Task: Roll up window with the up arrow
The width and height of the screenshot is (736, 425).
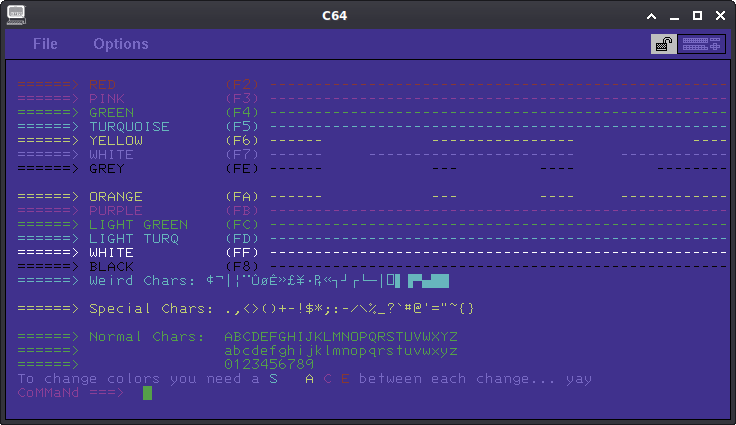Action: pyautogui.click(x=652, y=16)
